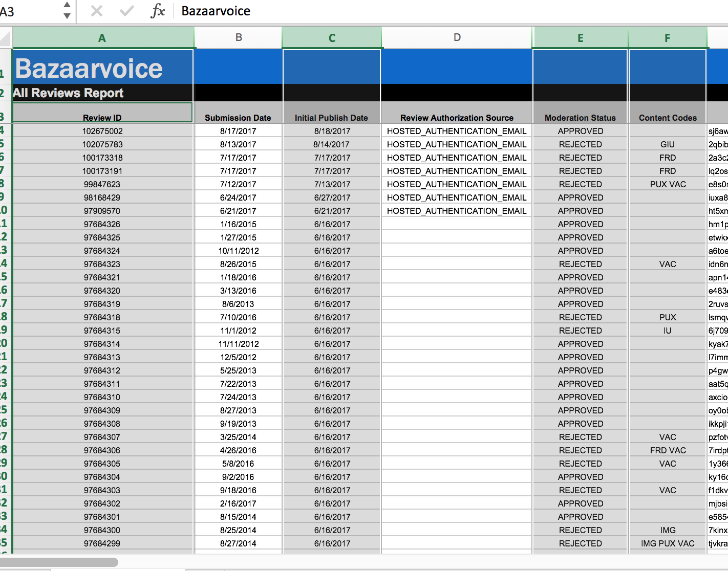The width and height of the screenshot is (728, 571).
Task: Select column F header
Action: (x=667, y=37)
